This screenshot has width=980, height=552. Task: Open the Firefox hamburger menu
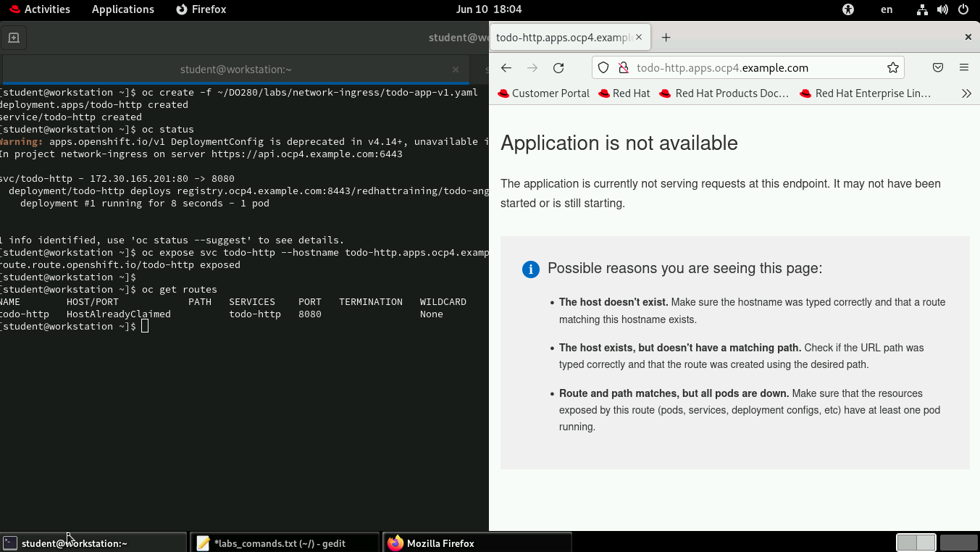point(964,67)
